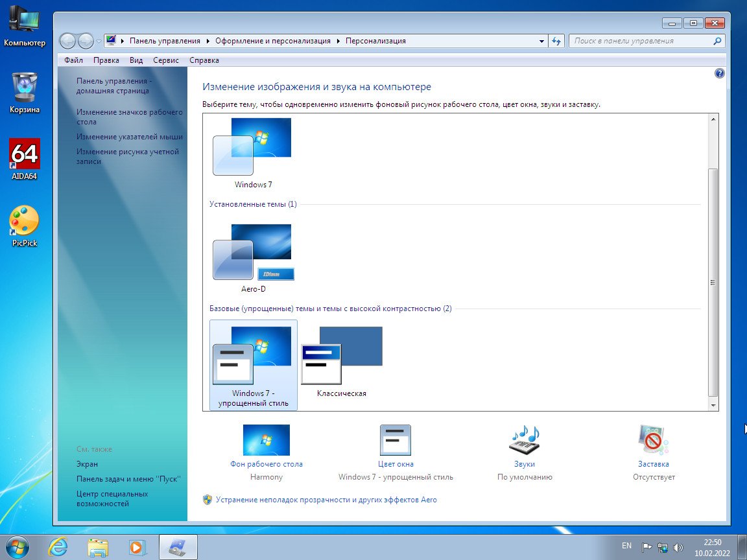Click the Forward navigation arrow button
747x560 pixels.
[x=86, y=41]
